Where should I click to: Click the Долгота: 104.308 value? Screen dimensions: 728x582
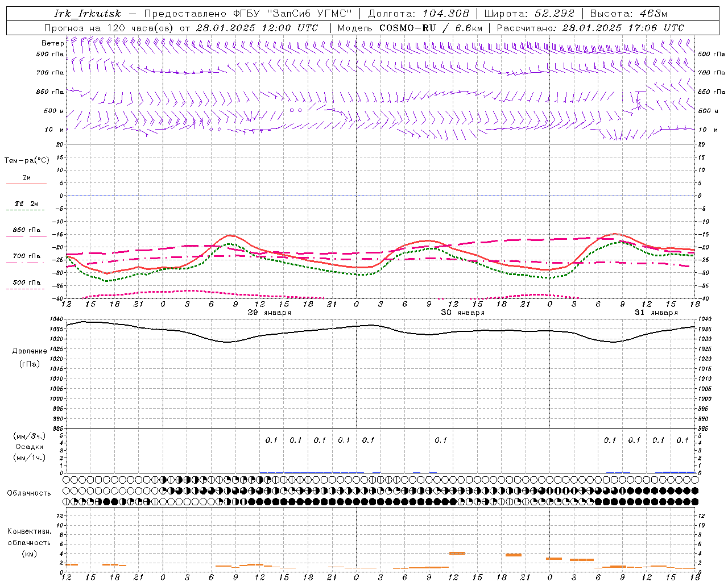[x=419, y=14]
